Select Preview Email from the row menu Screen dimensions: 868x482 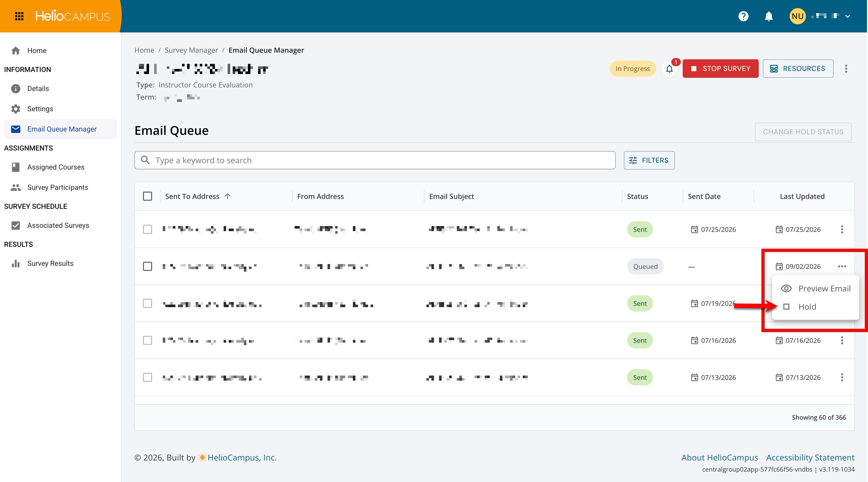click(x=816, y=288)
